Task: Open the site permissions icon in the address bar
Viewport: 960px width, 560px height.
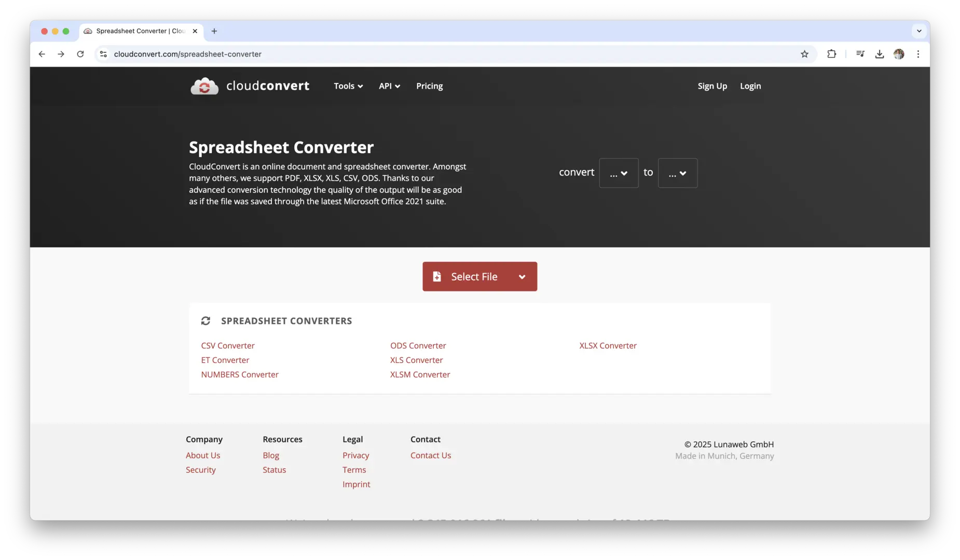Action: (103, 54)
